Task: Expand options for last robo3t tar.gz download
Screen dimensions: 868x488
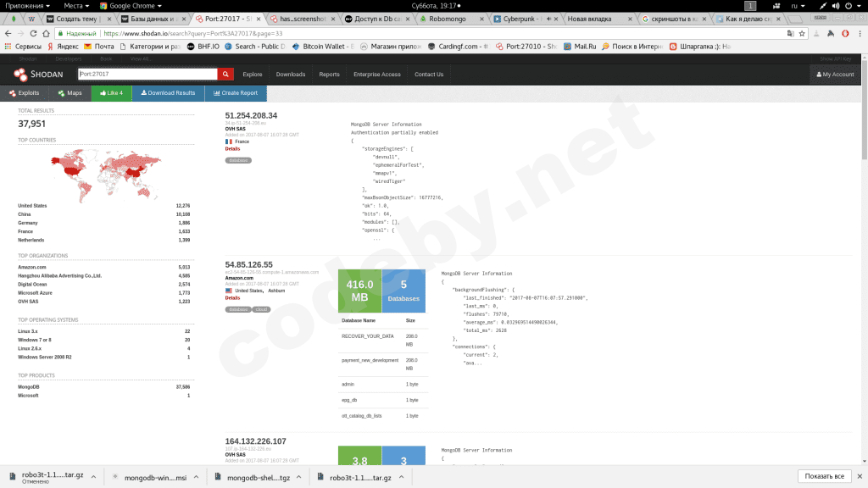Action: pos(401,477)
